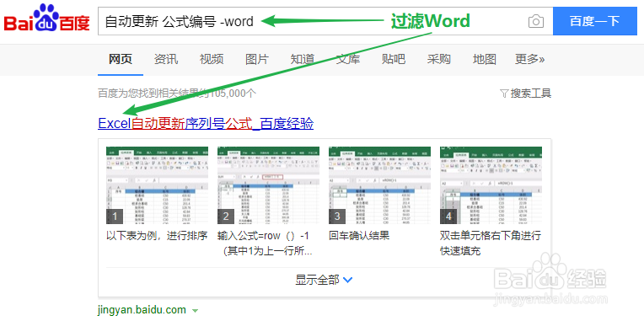
Task: Open the Excel自动更新序列号公式 result link
Action: point(206,123)
